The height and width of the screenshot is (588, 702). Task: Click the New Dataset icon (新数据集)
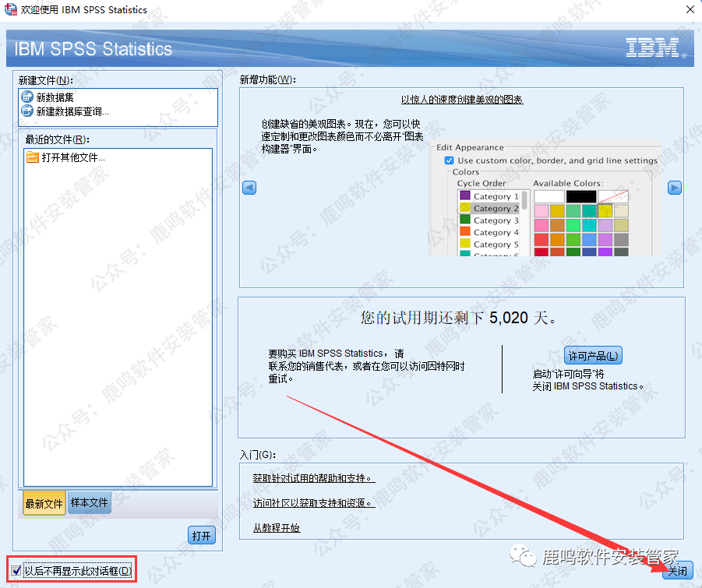27,98
